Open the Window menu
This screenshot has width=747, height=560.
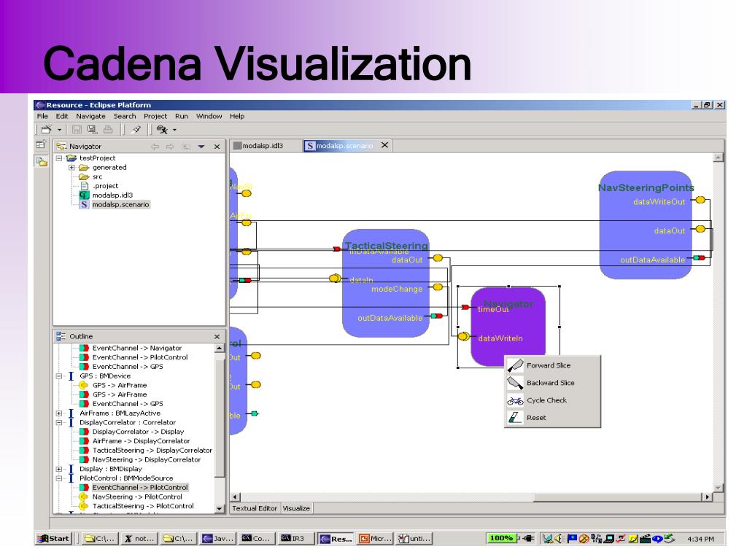coord(209,116)
